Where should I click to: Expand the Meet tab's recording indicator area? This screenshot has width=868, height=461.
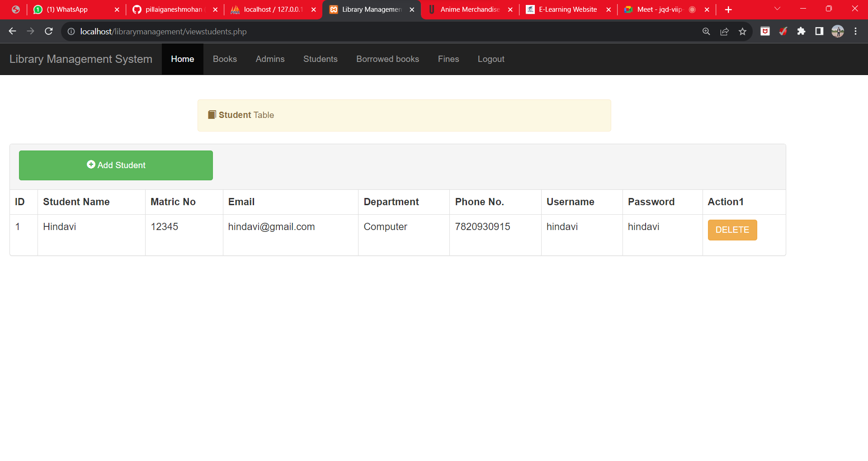click(692, 9)
